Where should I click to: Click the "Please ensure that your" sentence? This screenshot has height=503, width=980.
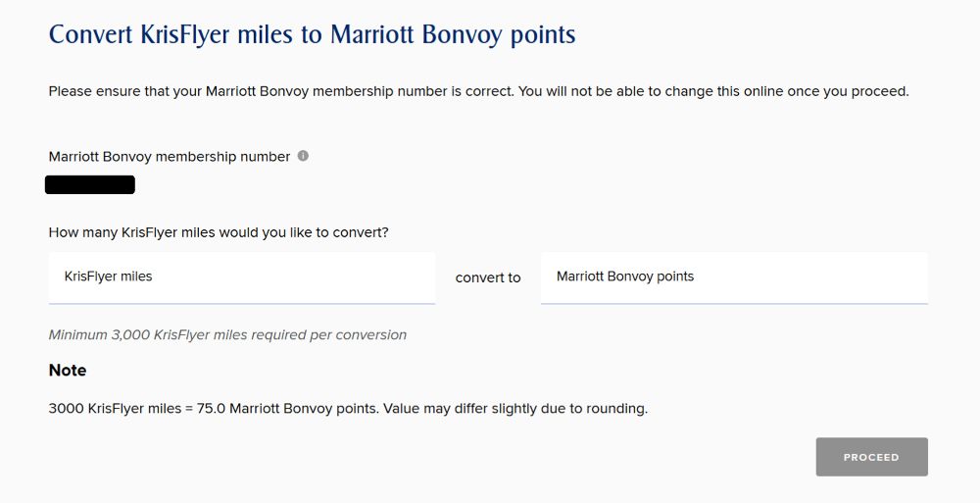point(282,91)
